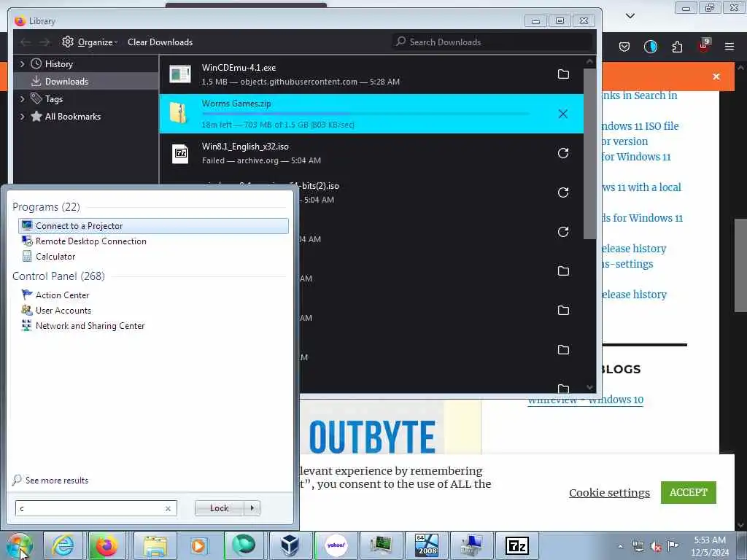Open Connect to a Projector result

153,226
